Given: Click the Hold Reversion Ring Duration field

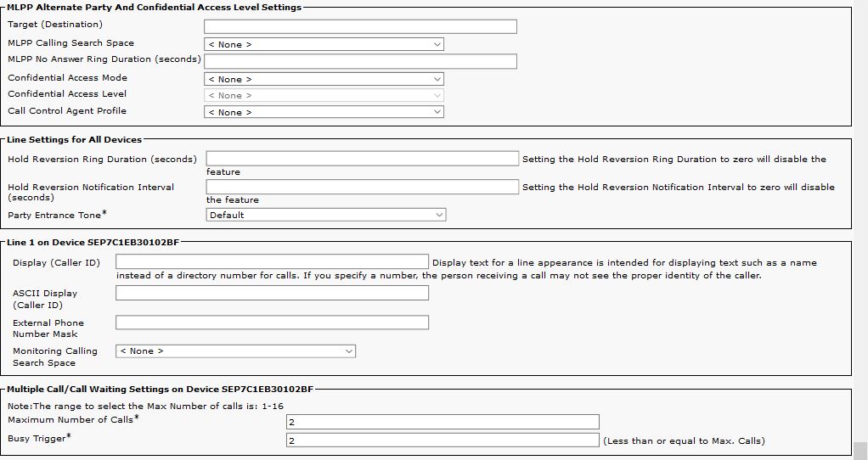Looking at the screenshot, I should [x=362, y=159].
